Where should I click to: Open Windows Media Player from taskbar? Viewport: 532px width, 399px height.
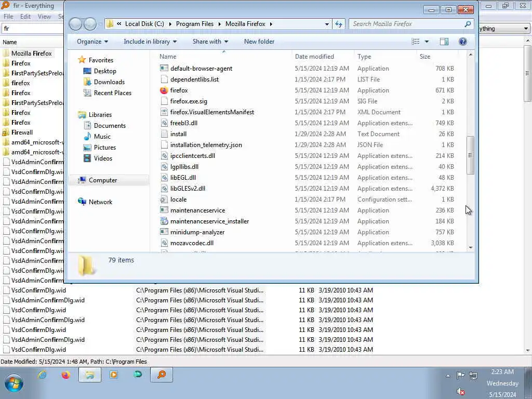(x=114, y=375)
